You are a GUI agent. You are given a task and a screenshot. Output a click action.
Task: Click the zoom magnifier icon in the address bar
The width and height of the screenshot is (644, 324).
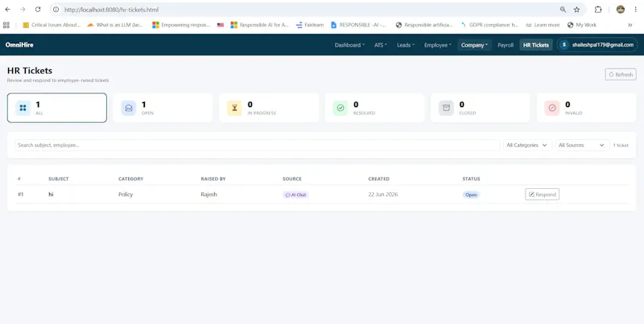click(563, 10)
